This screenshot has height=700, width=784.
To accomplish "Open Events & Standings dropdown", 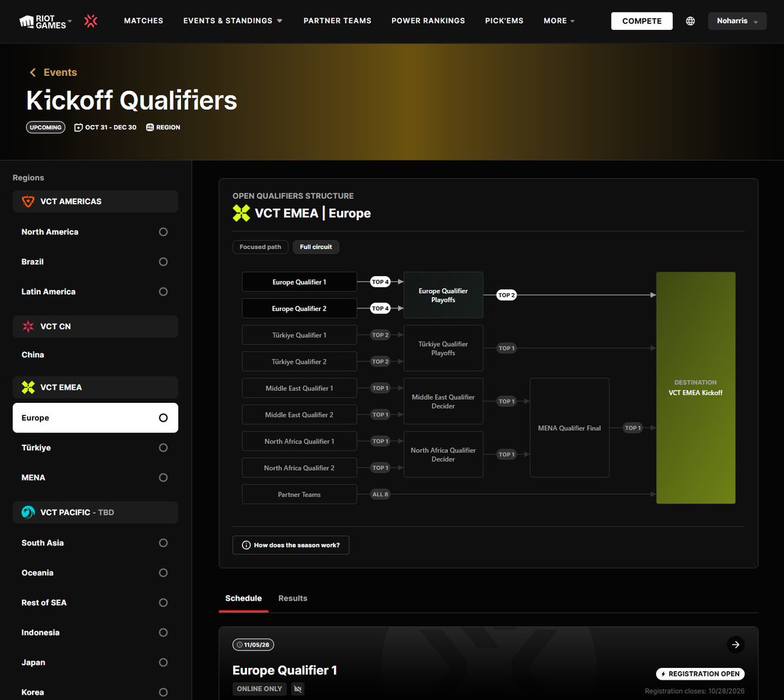I will click(x=233, y=21).
